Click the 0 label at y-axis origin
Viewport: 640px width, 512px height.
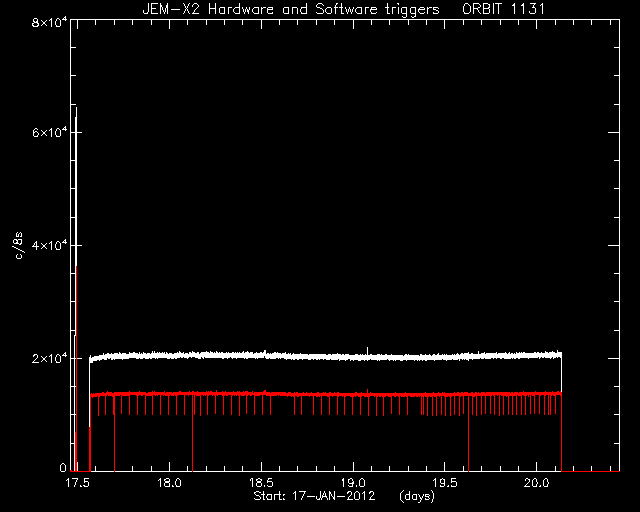click(63, 467)
